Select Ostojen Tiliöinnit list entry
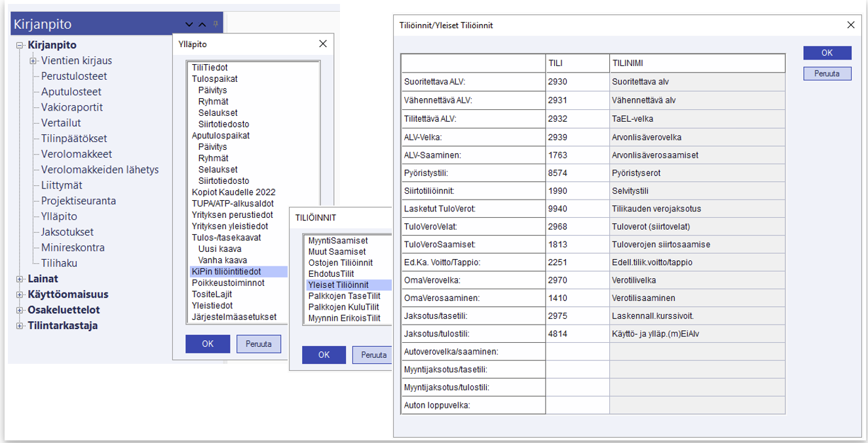 [340, 263]
